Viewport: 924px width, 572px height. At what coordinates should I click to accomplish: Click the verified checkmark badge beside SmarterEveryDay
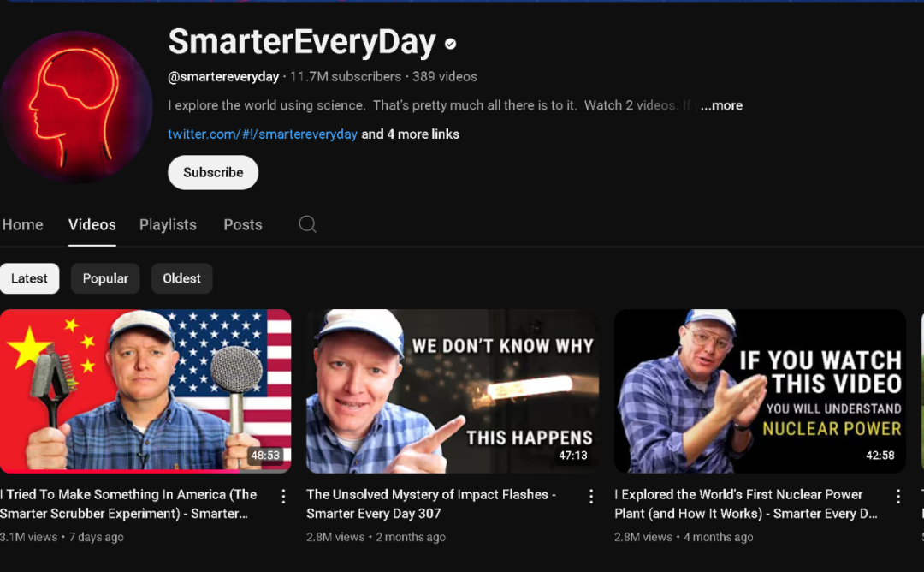pos(451,44)
